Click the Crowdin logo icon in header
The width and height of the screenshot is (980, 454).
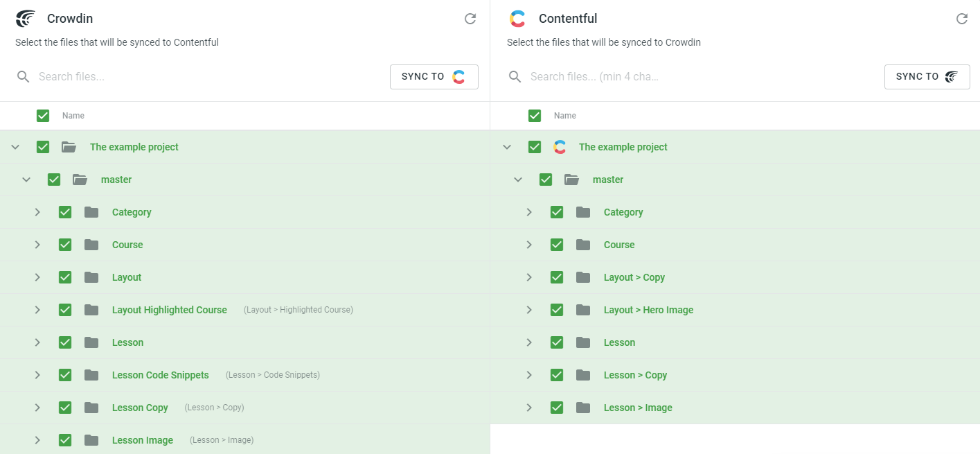point(26,19)
